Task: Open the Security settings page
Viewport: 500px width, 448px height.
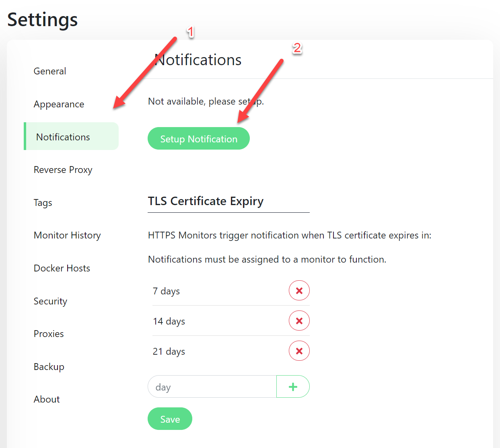Action: click(50, 301)
